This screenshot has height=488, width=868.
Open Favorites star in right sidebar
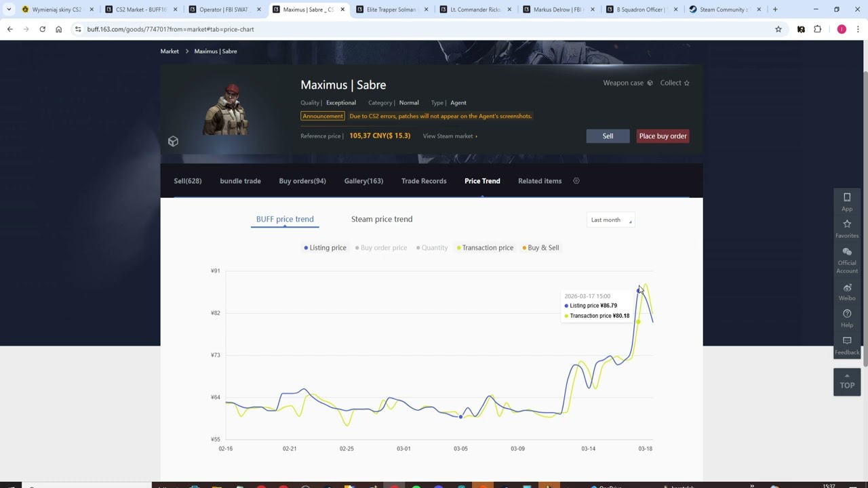pyautogui.click(x=847, y=228)
